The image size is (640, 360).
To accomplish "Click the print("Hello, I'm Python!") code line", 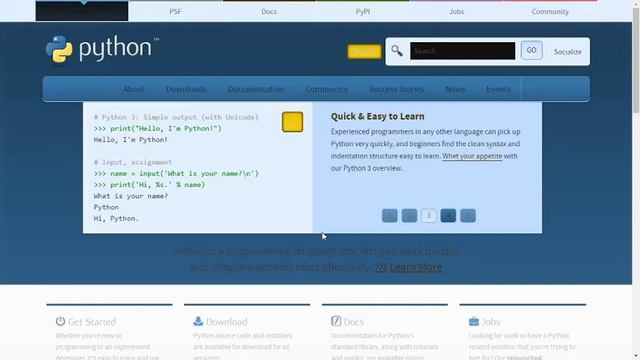I will pyautogui.click(x=158, y=129).
